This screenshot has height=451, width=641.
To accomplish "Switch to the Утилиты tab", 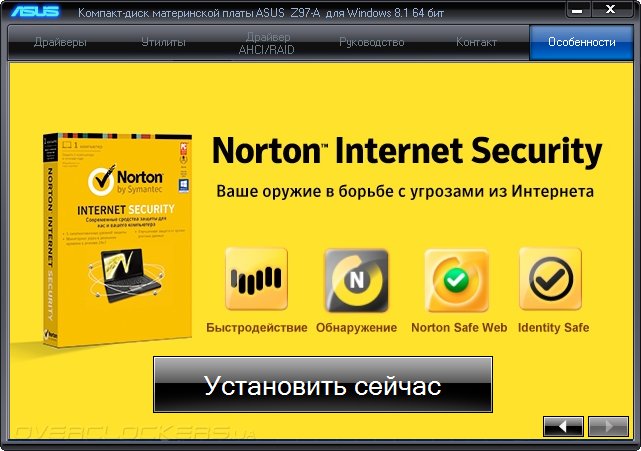I will (x=163, y=42).
